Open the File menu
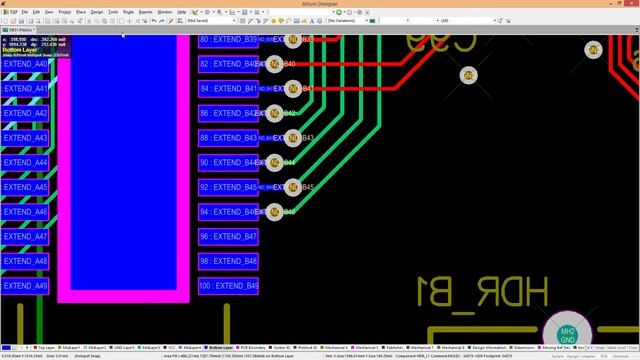The image size is (640, 360). (x=24, y=12)
